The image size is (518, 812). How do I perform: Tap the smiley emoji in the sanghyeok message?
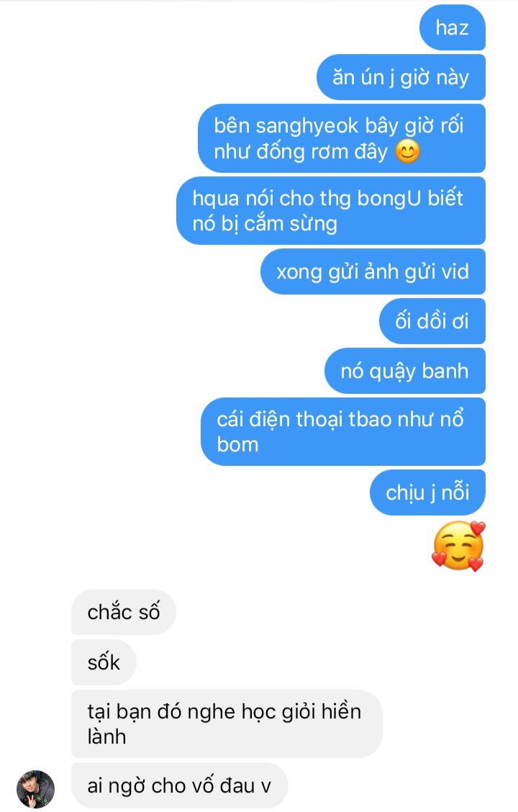407,152
